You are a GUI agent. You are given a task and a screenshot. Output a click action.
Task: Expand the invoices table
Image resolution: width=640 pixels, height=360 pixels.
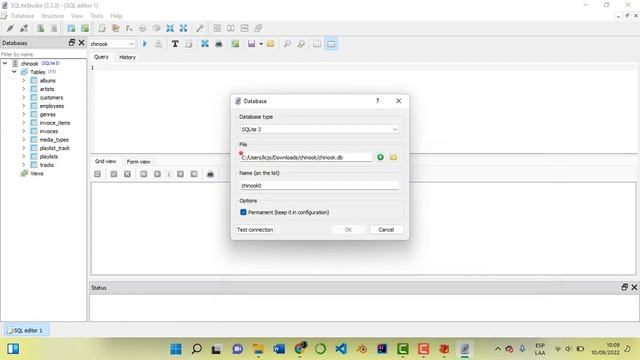(24, 131)
